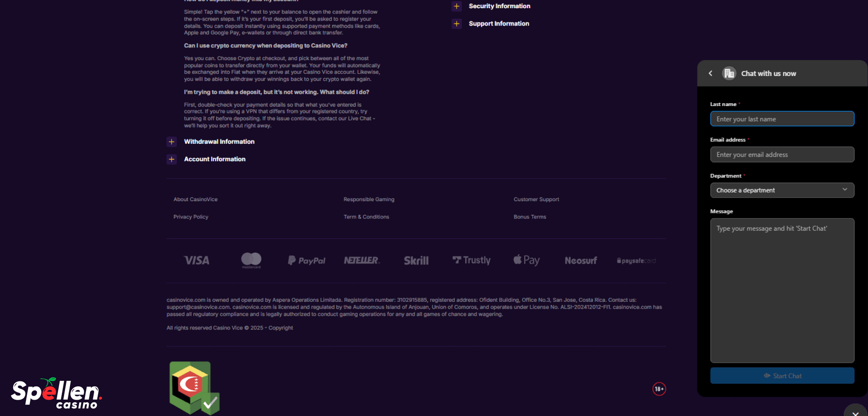Click the email address input field
The width and height of the screenshot is (868, 416).
coord(782,155)
